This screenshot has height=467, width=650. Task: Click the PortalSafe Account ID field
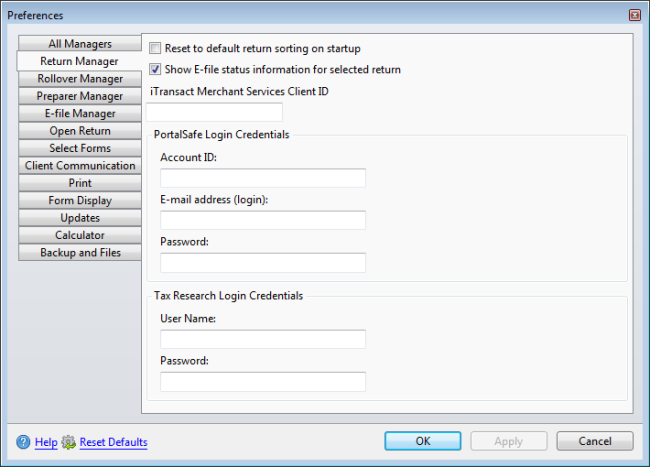pos(263,178)
